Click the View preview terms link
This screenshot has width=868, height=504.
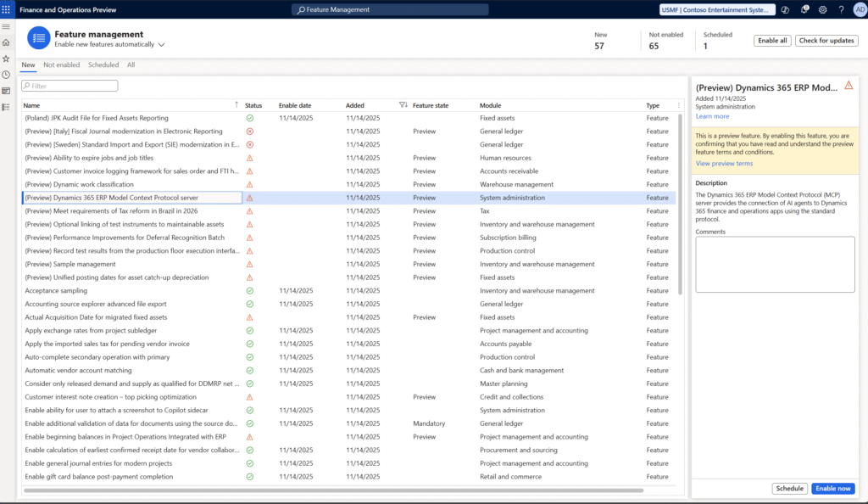click(724, 164)
